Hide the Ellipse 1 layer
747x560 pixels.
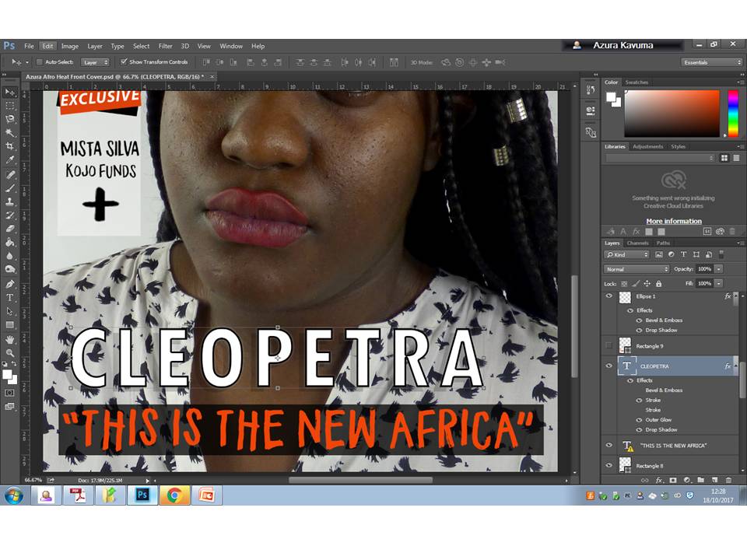pos(608,296)
